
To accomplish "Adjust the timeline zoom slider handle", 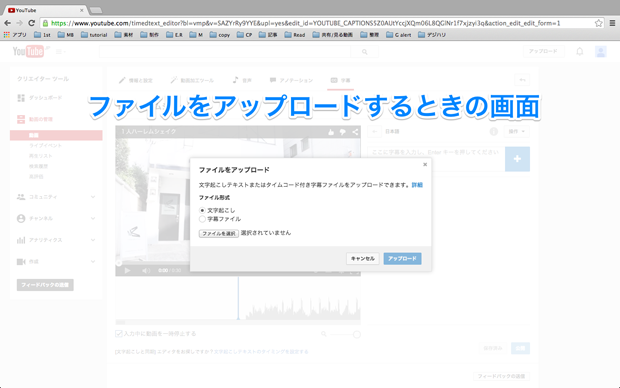I will pyautogui.click(x=357, y=335).
